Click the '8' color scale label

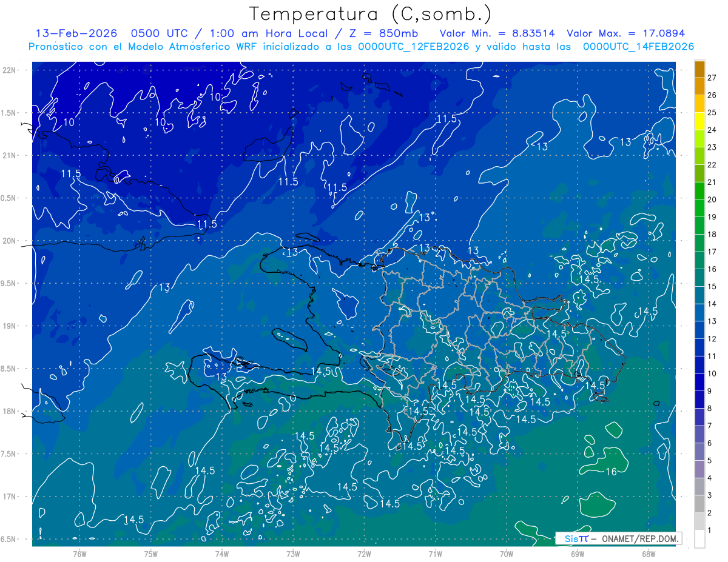point(710,409)
